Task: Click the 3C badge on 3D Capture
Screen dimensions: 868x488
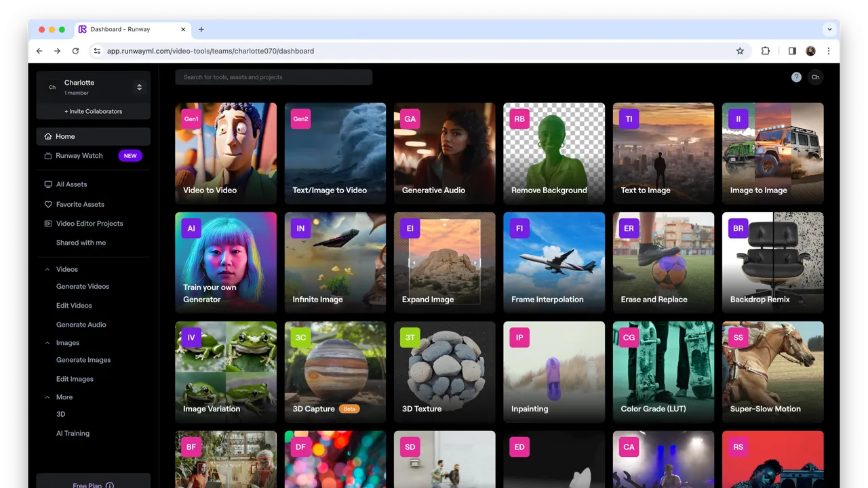Action: pos(300,338)
